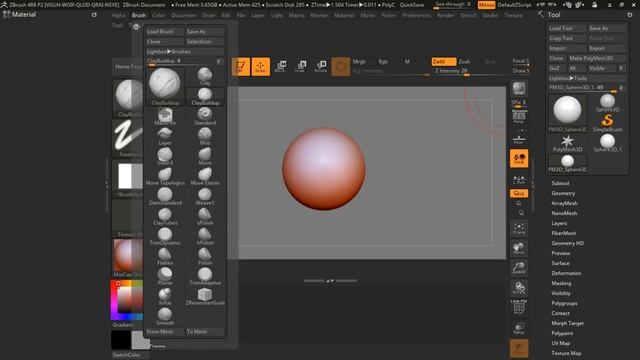Image resolution: width=640 pixels, height=360 pixels.
Task: Click brush palette Save As button
Action: [204, 31]
